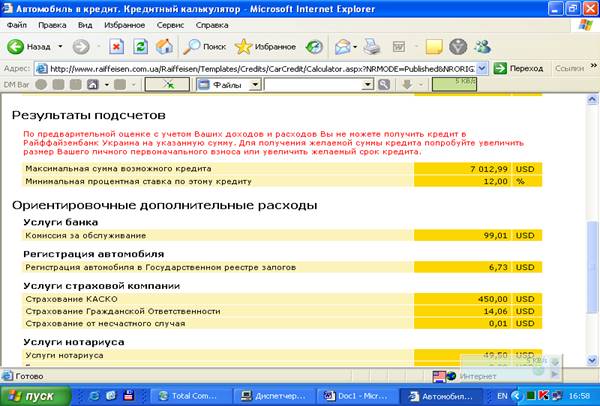Click the vertical page scrollbar
This screenshot has width=600, height=406.
point(591,240)
